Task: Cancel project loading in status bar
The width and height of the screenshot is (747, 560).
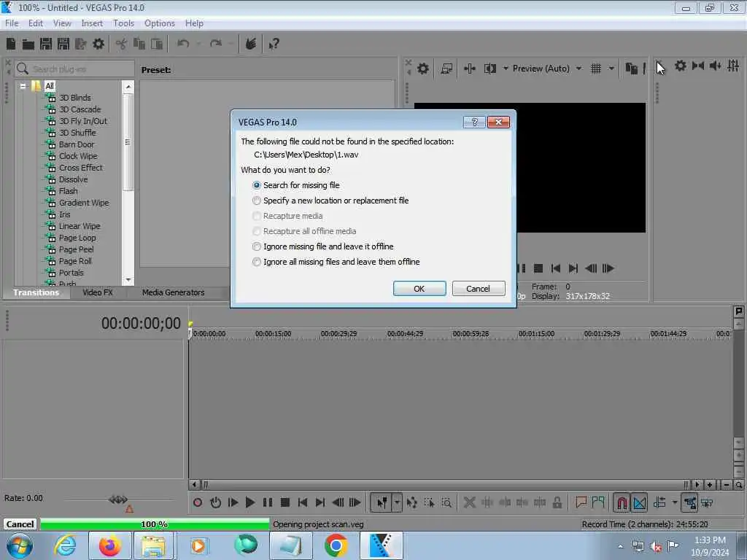Action: [20, 524]
